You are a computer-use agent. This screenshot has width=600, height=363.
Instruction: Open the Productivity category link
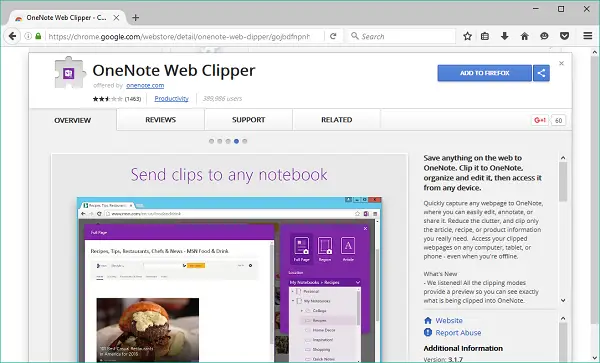171,98
